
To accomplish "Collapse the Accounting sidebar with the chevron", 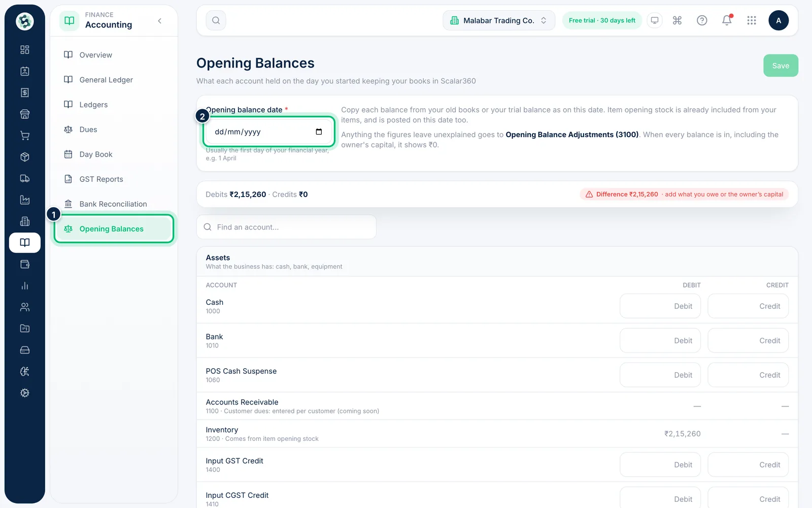I will [x=160, y=21].
